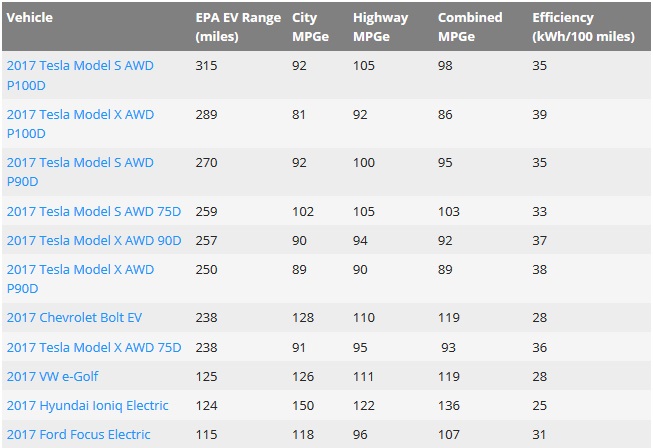
Task: Click the Vehicle column header
Action: click(x=29, y=18)
